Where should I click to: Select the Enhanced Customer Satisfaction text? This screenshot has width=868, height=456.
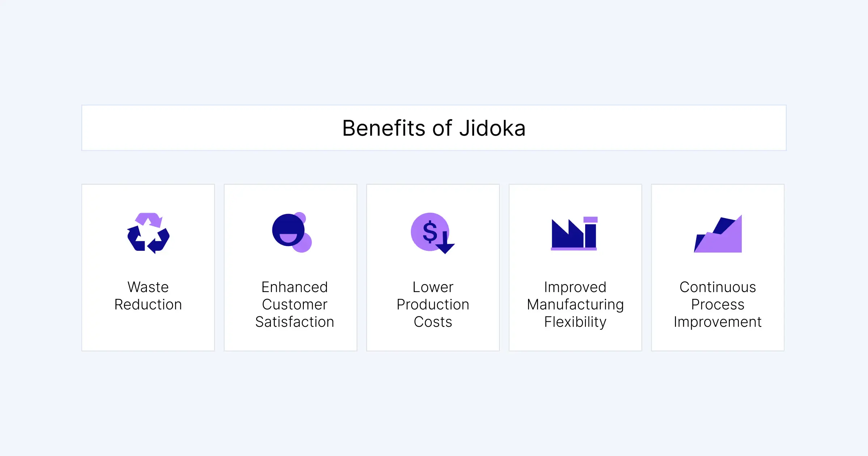pos(295,304)
